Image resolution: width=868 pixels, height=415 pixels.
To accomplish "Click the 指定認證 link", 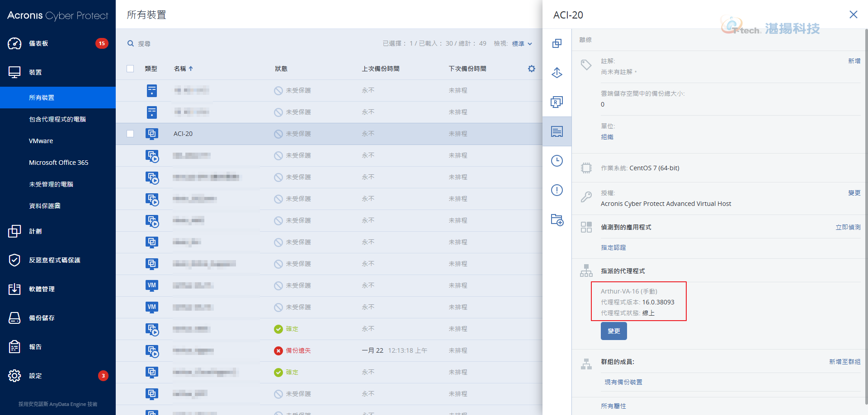I will 613,247.
